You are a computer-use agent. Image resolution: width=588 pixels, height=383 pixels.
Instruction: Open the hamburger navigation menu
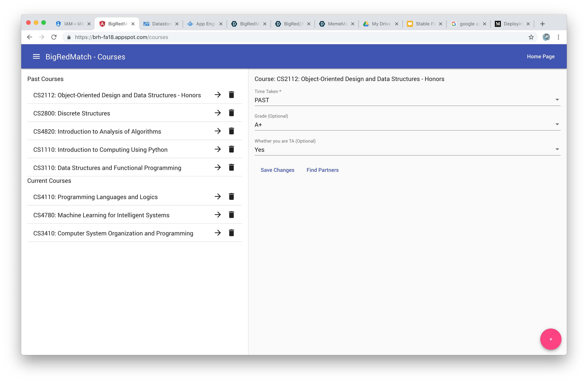tap(36, 57)
